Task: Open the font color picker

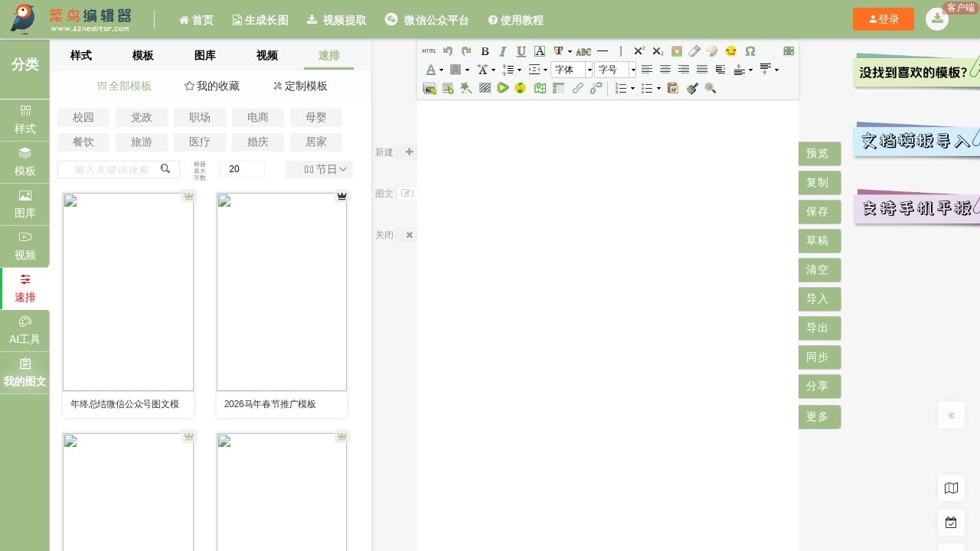Action: pyautogui.click(x=431, y=70)
